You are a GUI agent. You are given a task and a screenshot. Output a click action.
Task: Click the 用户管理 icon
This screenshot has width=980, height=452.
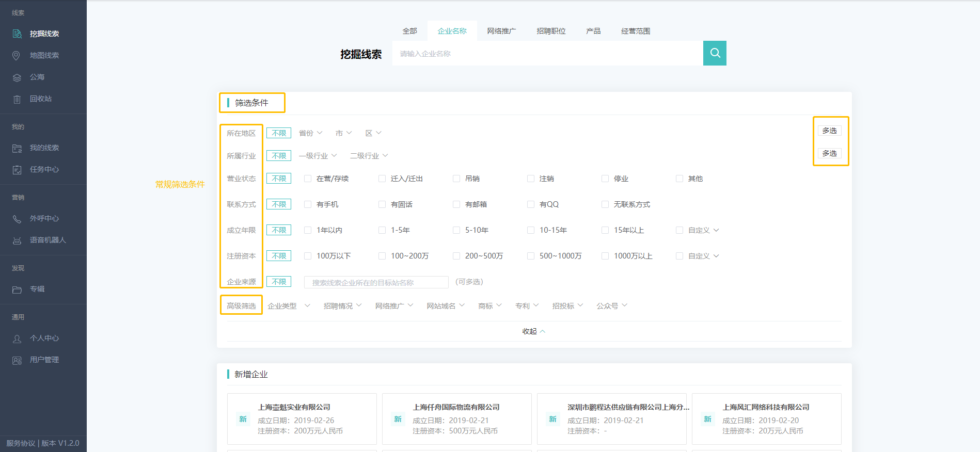click(x=17, y=360)
